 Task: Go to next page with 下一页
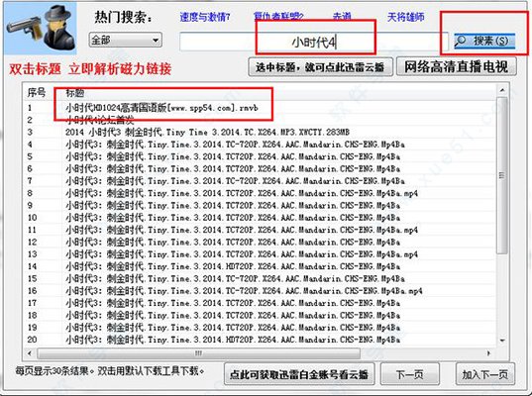click(410, 374)
